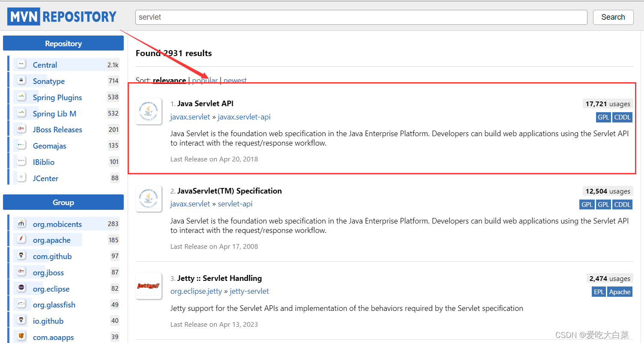Filter by Geomajas repository
The height and width of the screenshot is (343, 644).
[50, 146]
